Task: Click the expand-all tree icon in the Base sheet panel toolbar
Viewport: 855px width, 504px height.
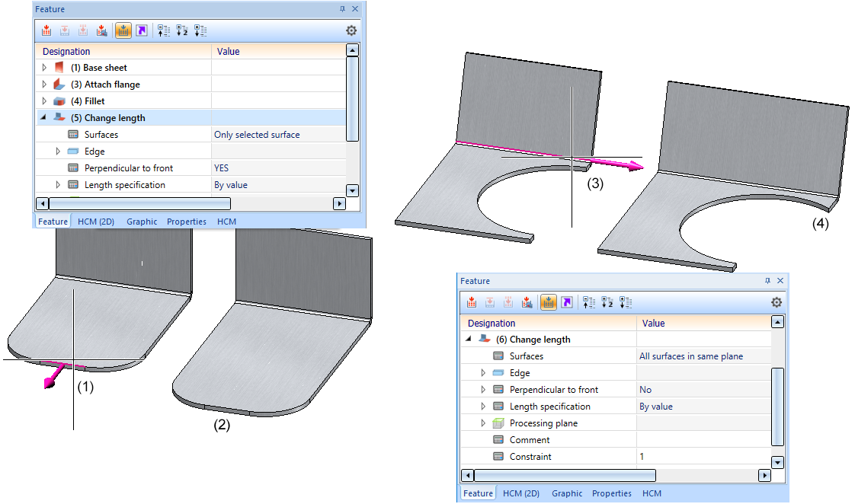Action: (200, 30)
